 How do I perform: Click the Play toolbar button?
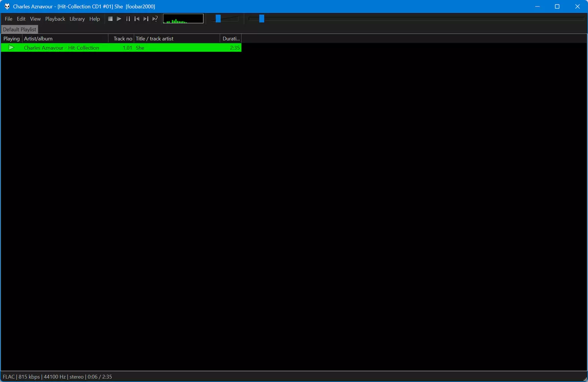pyautogui.click(x=119, y=19)
